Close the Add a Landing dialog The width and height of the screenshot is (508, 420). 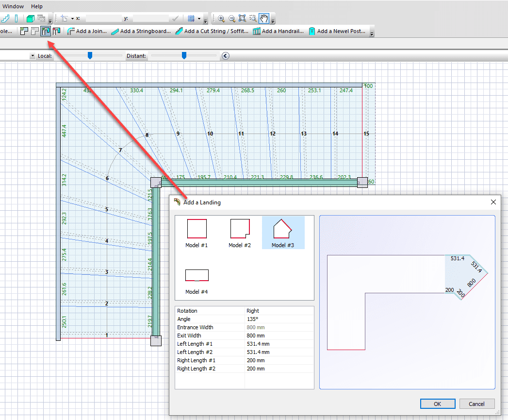[493, 202]
